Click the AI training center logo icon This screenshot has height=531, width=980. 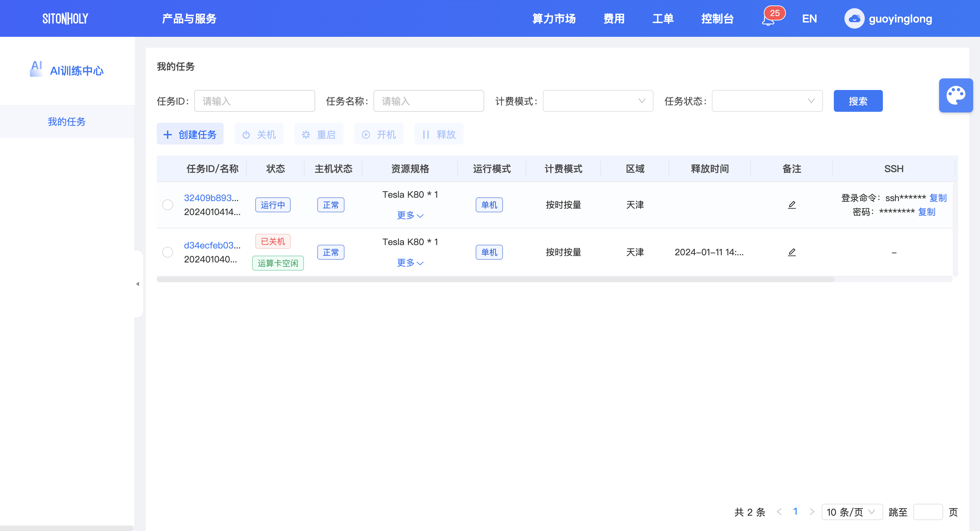(36, 69)
